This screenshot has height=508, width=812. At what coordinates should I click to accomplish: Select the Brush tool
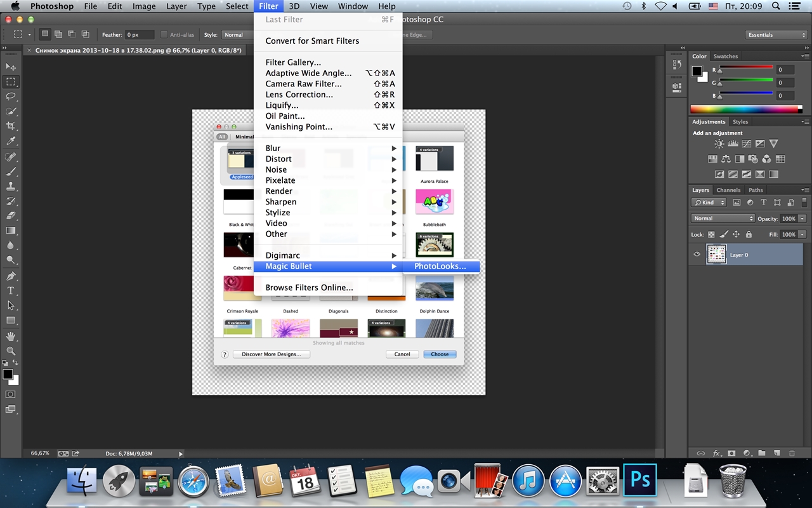click(11, 171)
